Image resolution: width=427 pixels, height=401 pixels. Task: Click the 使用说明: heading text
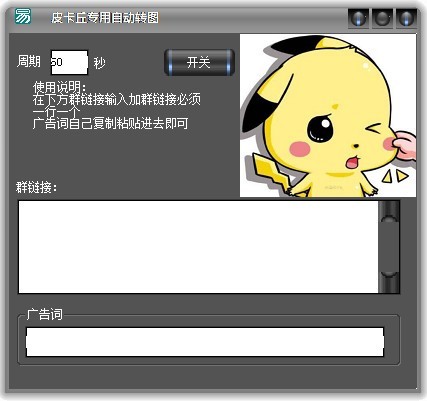tap(60, 87)
